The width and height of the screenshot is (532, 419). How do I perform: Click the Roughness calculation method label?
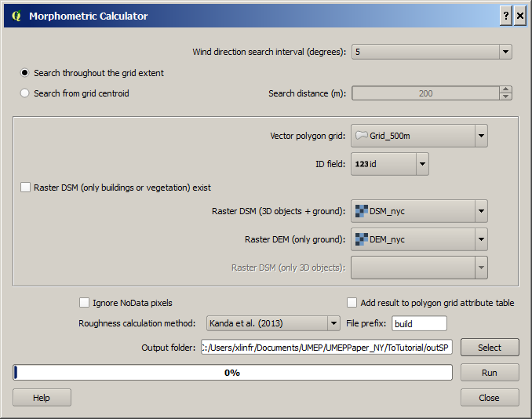coord(137,323)
